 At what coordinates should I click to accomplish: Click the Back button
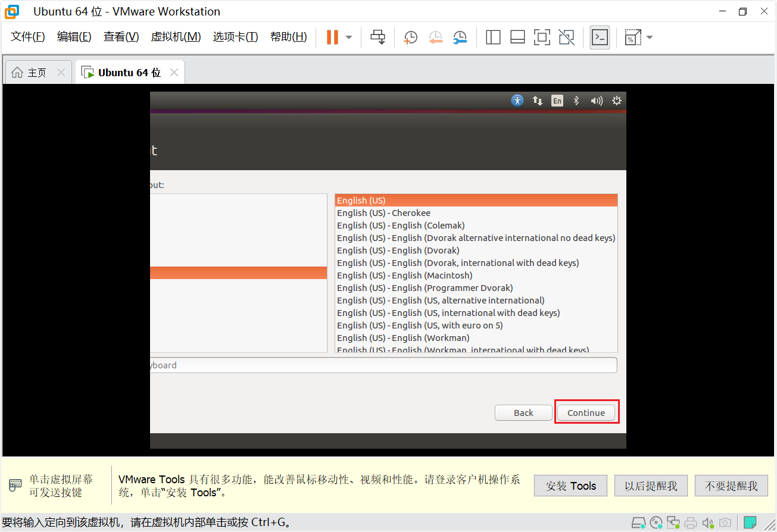(x=523, y=413)
